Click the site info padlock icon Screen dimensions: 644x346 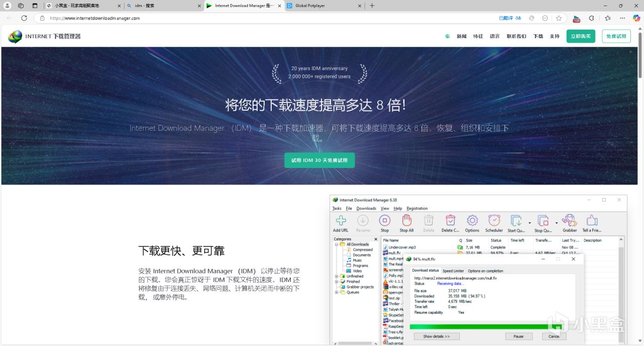pos(42,18)
